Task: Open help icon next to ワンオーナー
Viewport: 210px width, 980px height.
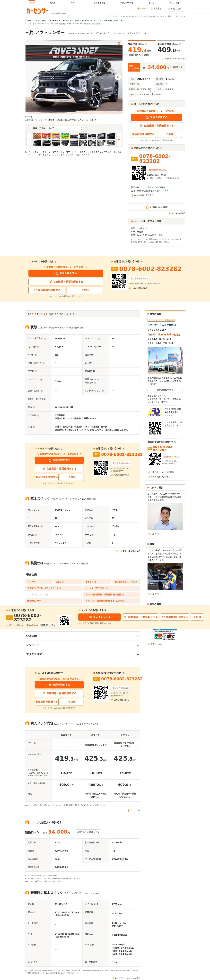Action: tap(99, 338)
